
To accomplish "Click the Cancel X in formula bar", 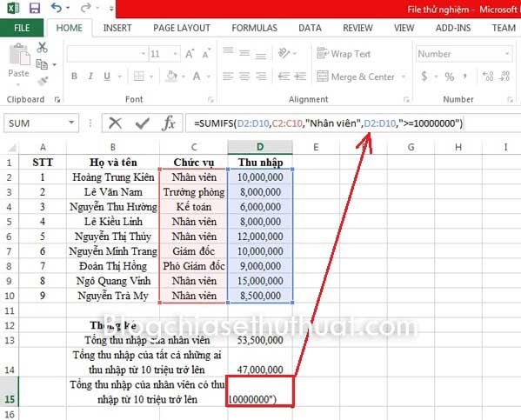I will click(116, 123).
